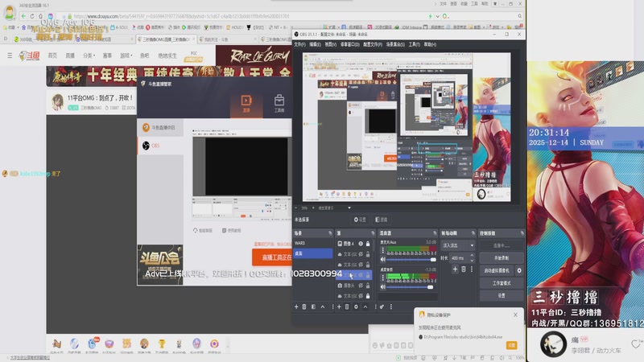Mute the 麦克风/Aux channel speaker icon

pos(383,259)
